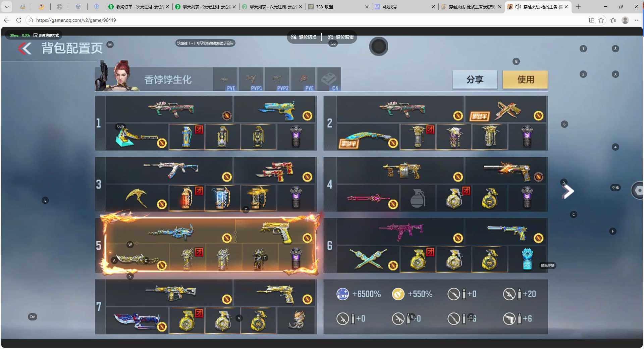Close the 7881联盟 tab
The image size is (644, 349).
(x=367, y=7)
